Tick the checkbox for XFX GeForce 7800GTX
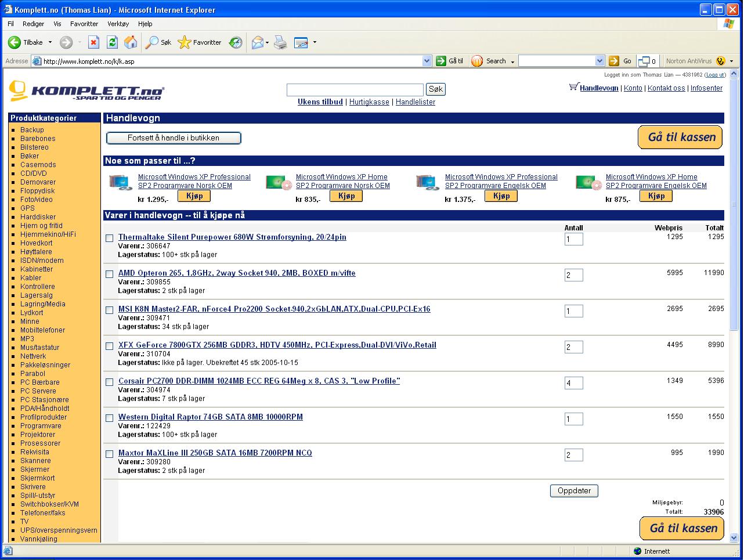The width and height of the screenshot is (744, 560). 109,346
